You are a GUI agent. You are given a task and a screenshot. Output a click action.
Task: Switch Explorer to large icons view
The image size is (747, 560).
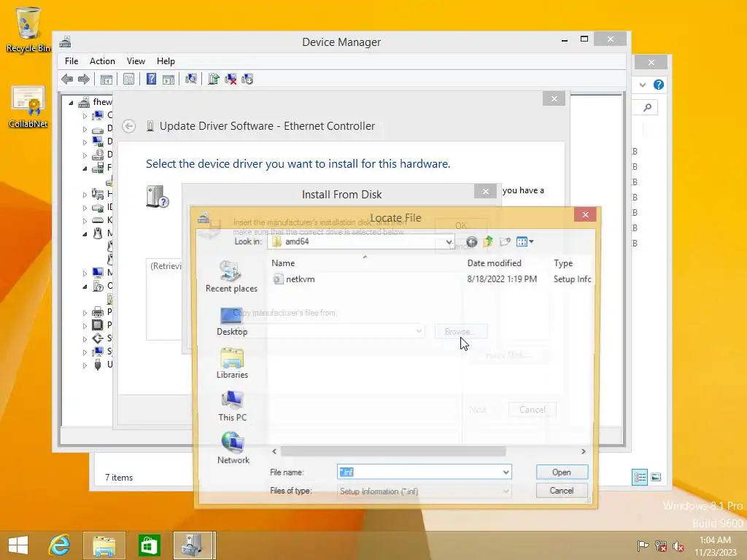coord(656,477)
